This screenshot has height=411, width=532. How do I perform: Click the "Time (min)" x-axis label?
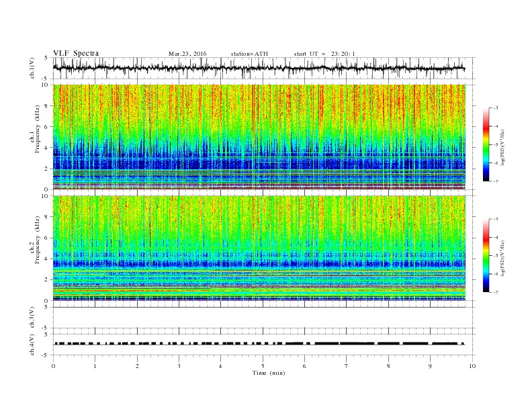(x=269, y=373)
